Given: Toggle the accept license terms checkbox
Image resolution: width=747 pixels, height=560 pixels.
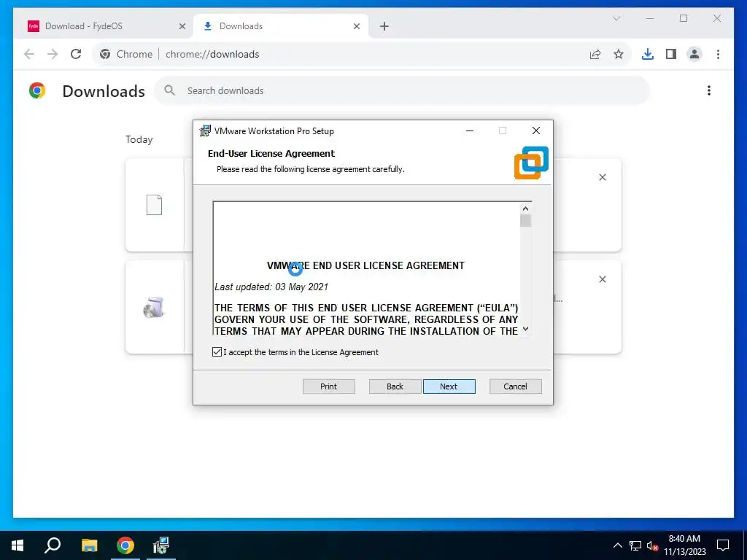Looking at the screenshot, I should 217,352.
